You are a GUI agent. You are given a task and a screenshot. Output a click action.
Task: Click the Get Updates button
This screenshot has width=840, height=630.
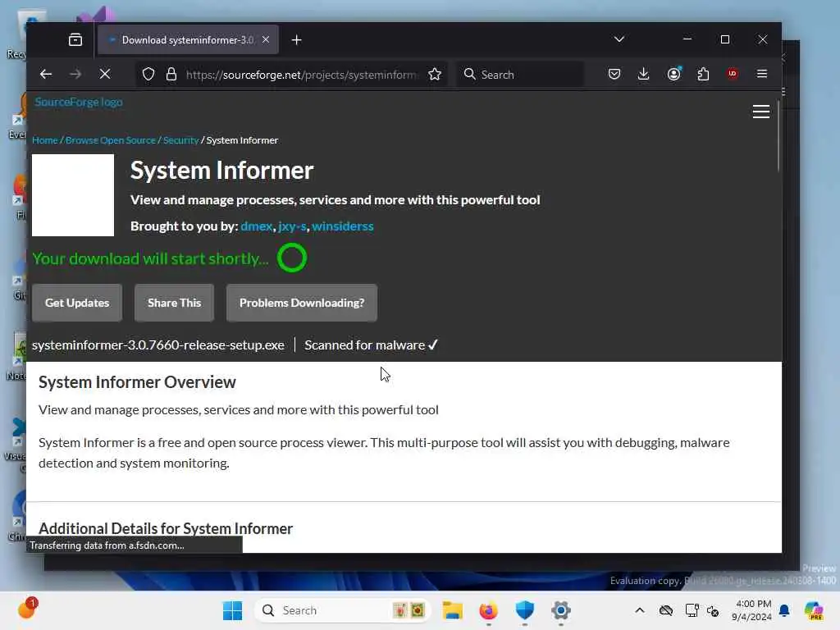point(77,303)
